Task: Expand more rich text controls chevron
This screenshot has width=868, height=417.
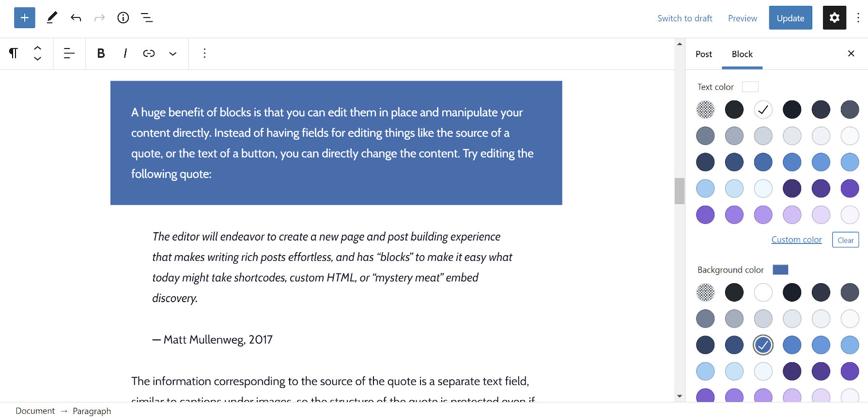Action: coord(173,53)
